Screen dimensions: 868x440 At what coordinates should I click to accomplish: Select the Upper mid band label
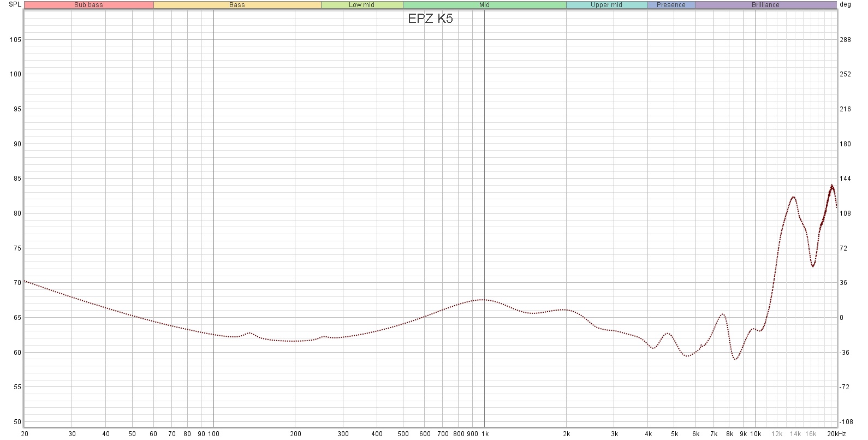point(607,5)
